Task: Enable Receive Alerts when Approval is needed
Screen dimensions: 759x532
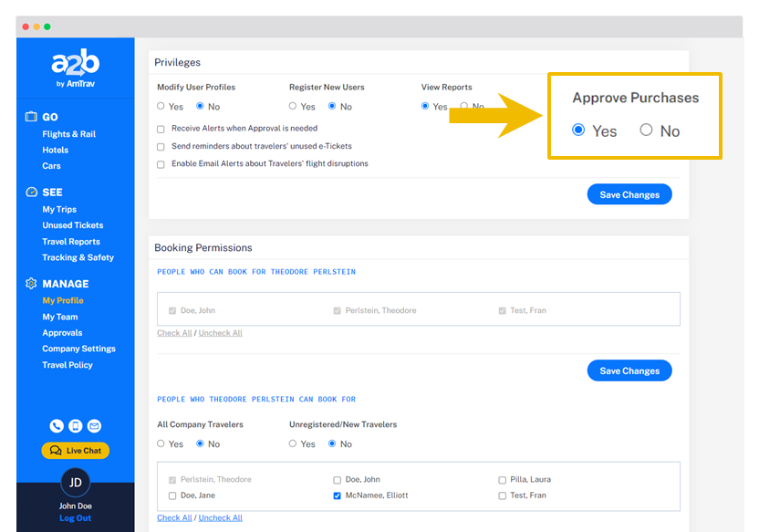Action: coord(161,129)
